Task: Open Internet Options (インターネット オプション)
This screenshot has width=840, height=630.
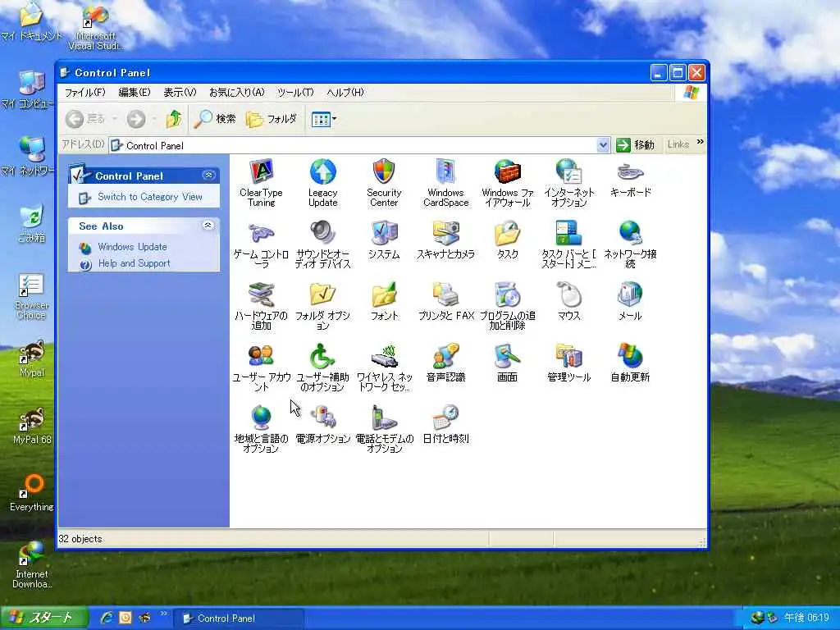Action: pos(569,183)
